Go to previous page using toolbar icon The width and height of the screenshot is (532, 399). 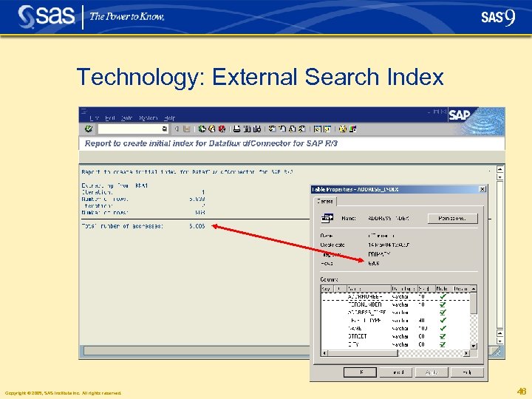(x=282, y=129)
